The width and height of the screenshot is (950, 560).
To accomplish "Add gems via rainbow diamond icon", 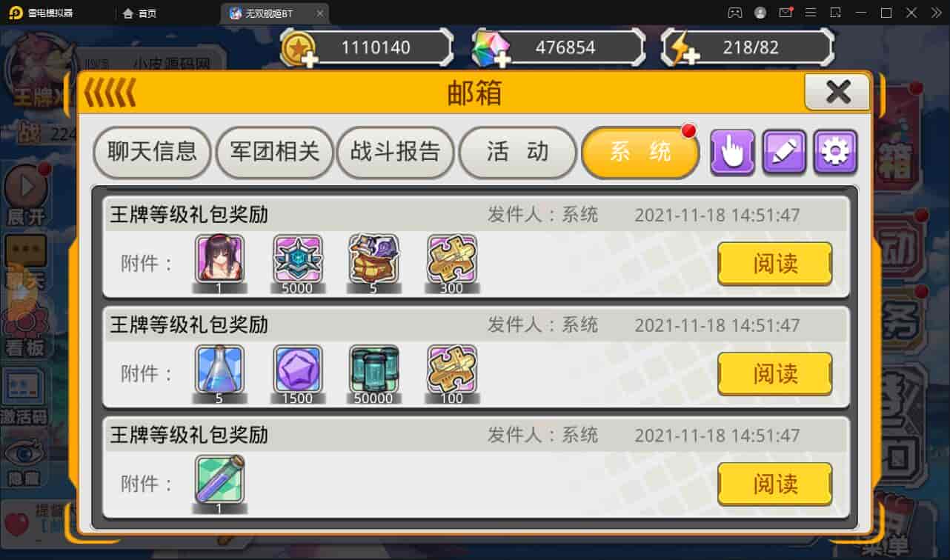I will point(491,48).
